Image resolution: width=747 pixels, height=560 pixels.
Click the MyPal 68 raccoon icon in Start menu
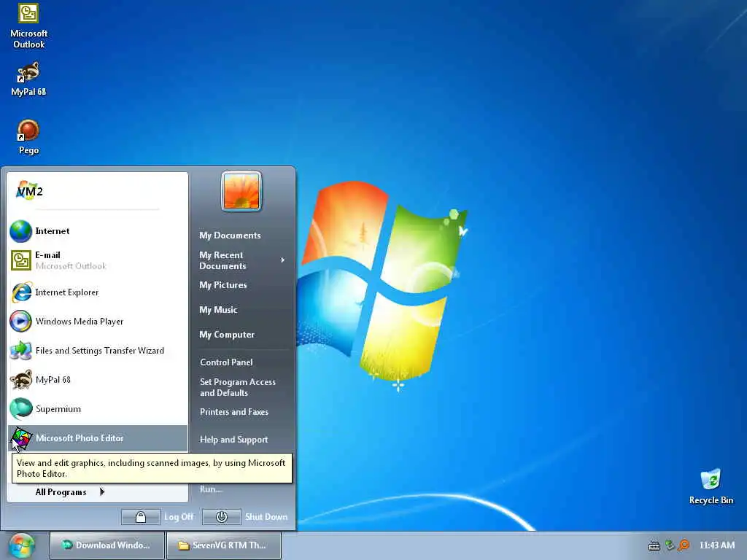(x=21, y=380)
